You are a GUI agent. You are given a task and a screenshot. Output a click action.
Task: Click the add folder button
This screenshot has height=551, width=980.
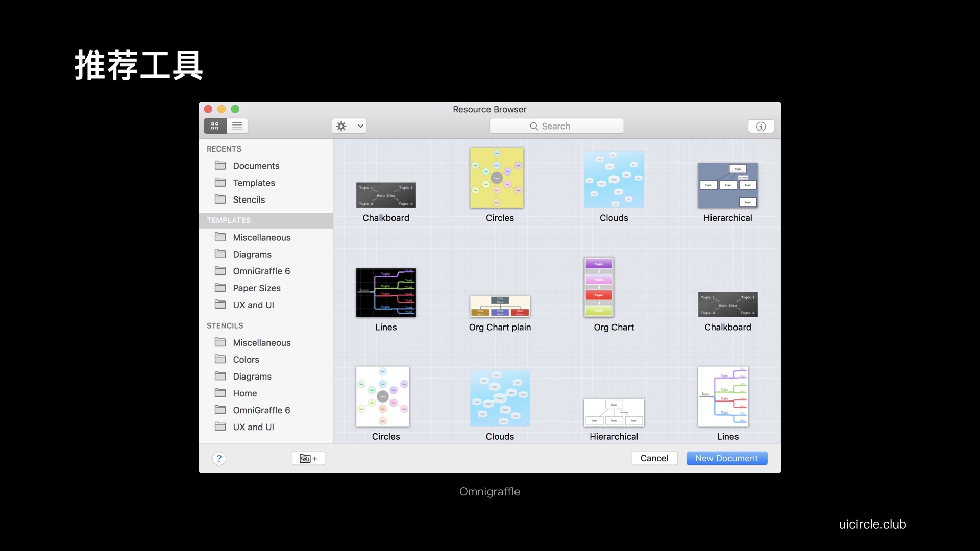308,458
